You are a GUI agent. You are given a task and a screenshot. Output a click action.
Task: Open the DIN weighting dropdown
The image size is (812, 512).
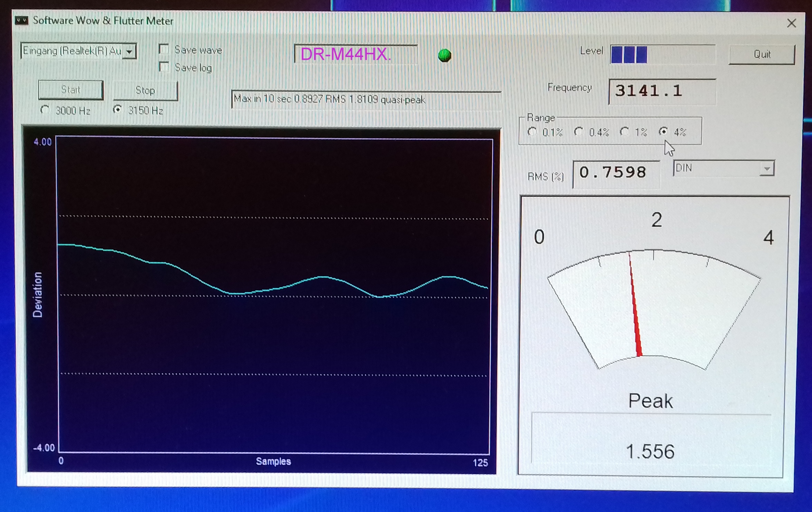[x=767, y=169]
